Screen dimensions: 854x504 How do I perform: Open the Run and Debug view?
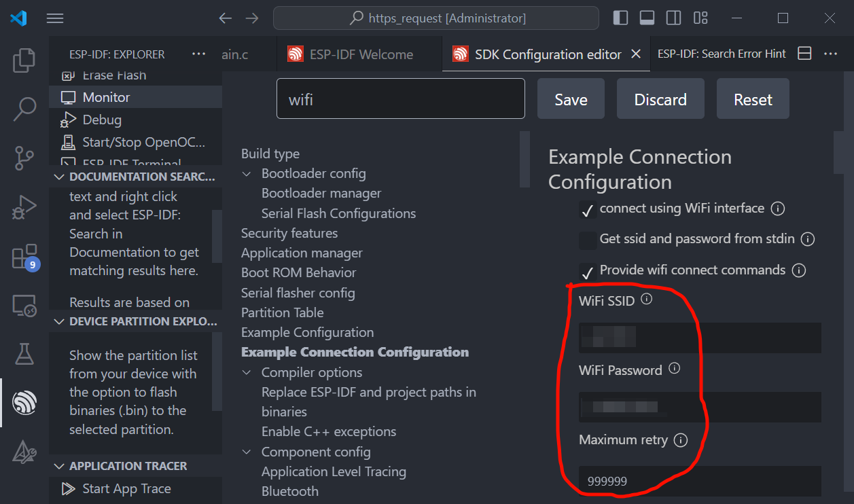click(24, 207)
